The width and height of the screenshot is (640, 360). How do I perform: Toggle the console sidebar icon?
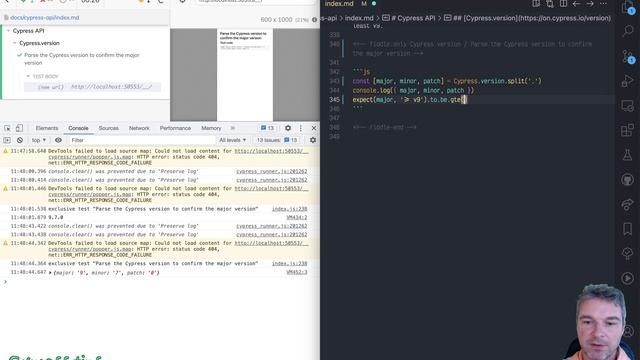[7, 140]
